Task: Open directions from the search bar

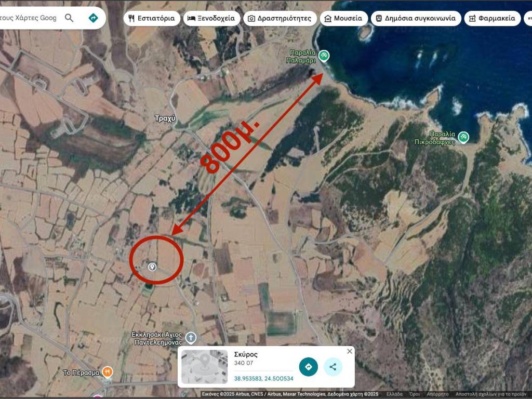Action: [93, 18]
